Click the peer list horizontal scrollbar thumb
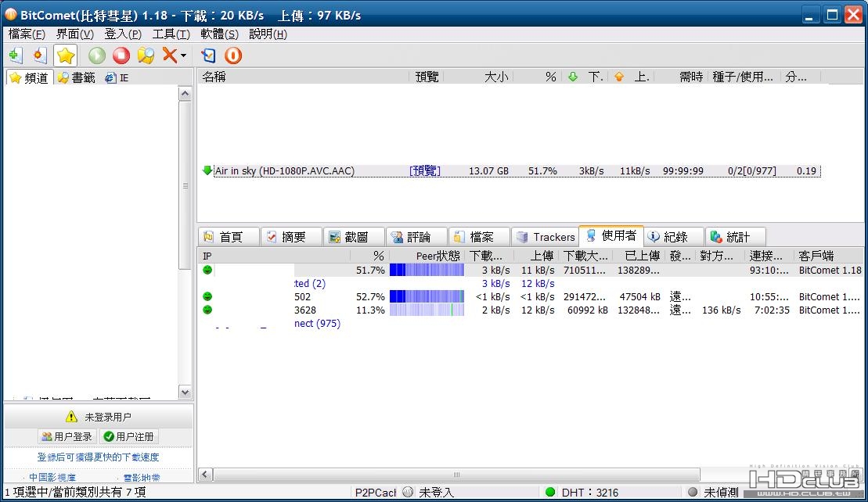This screenshot has width=868, height=502. [456, 475]
